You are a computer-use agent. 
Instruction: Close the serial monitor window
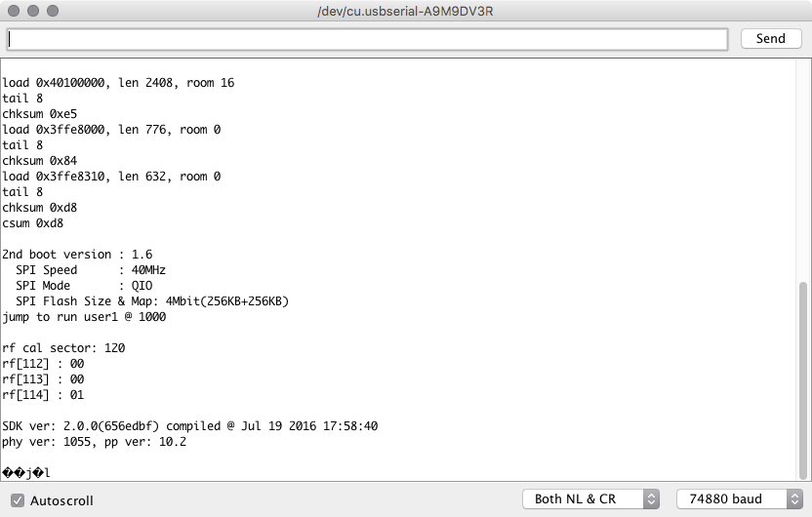[x=13, y=12]
